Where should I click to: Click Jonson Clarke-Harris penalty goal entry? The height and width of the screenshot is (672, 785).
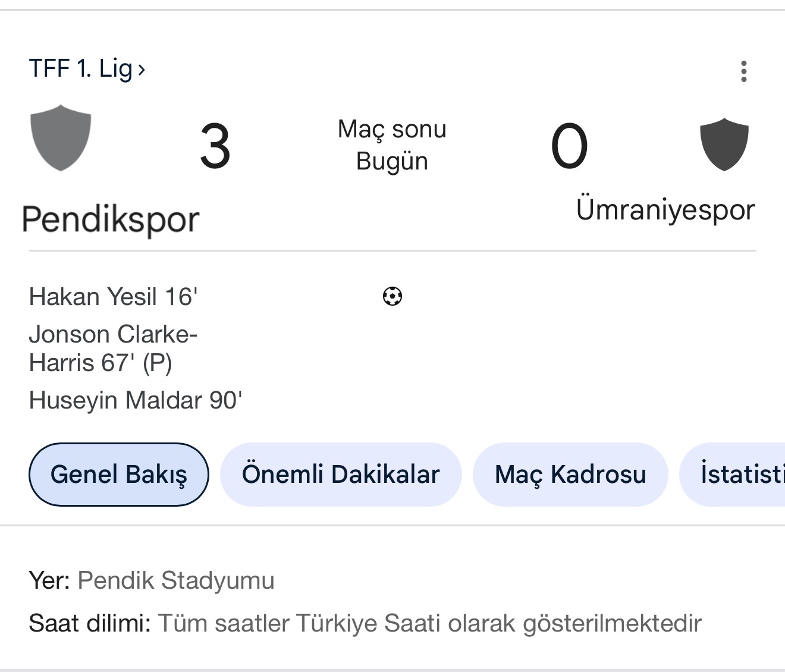point(113,348)
